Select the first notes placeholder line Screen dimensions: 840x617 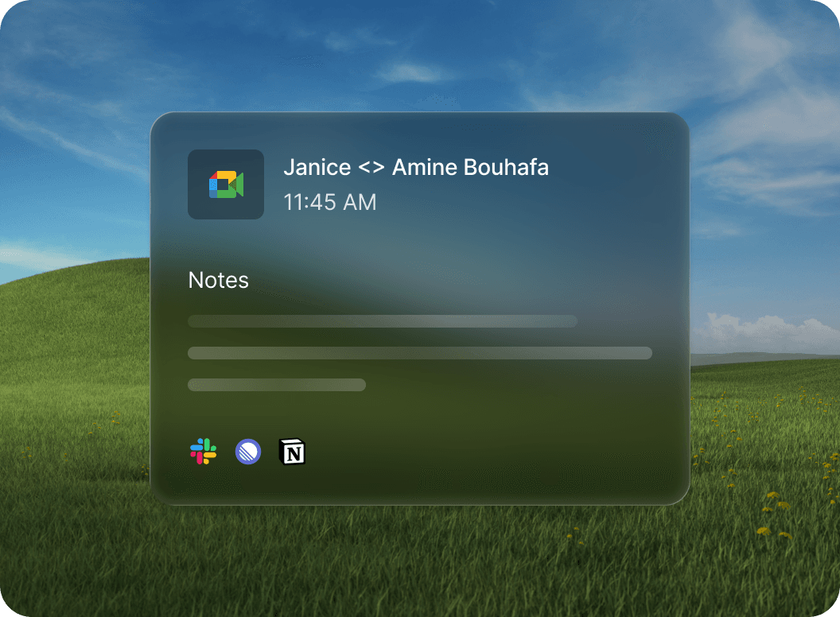[382, 321]
